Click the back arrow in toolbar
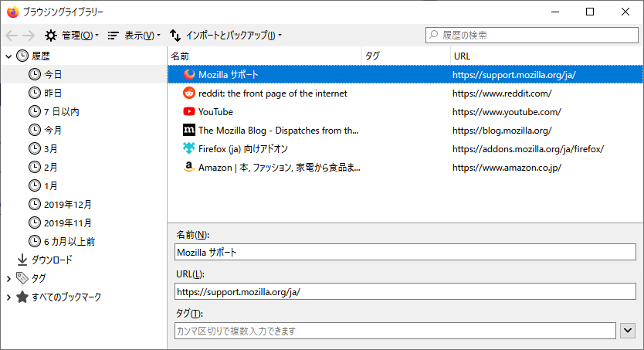This screenshot has height=350, width=644. [x=12, y=36]
